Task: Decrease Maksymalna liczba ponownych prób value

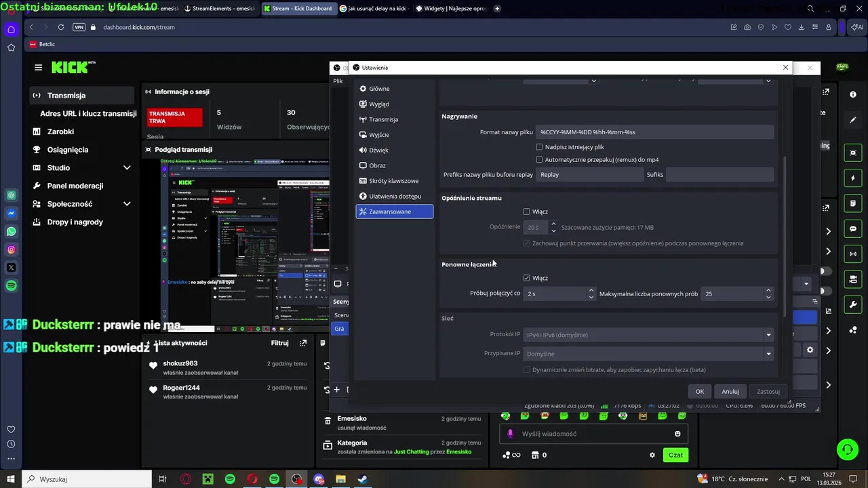Action: click(768, 297)
